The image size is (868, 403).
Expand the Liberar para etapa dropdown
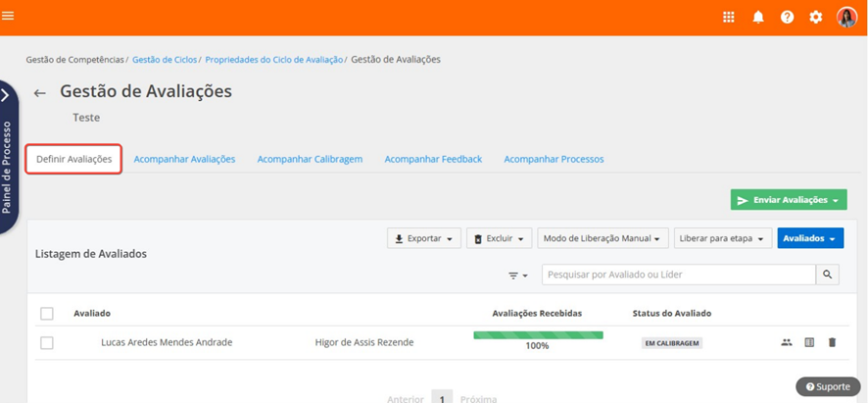(x=722, y=238)
